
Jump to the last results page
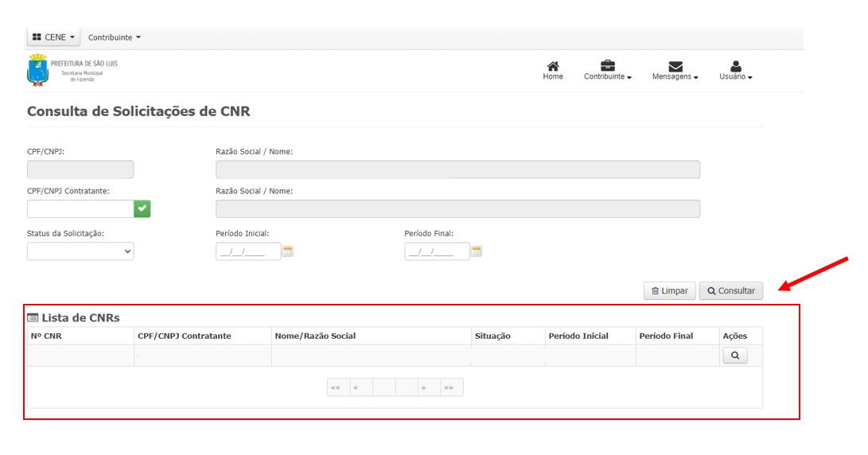tap(450, 387)
